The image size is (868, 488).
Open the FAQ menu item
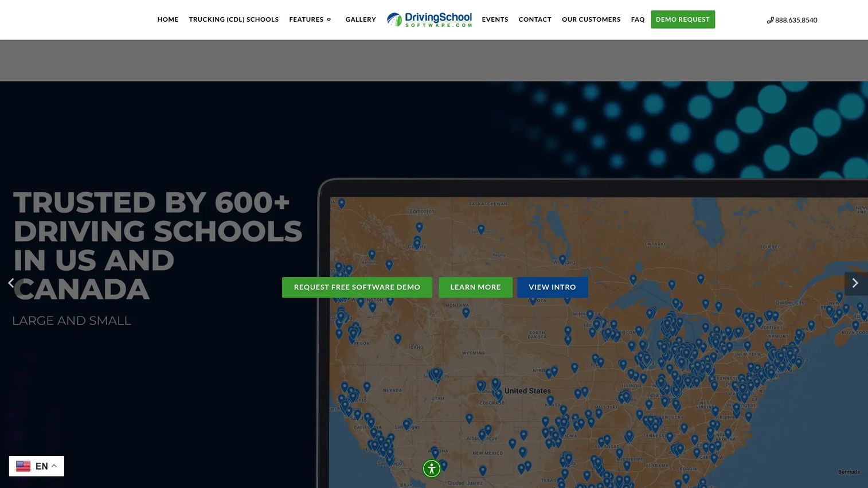(638, 19)
